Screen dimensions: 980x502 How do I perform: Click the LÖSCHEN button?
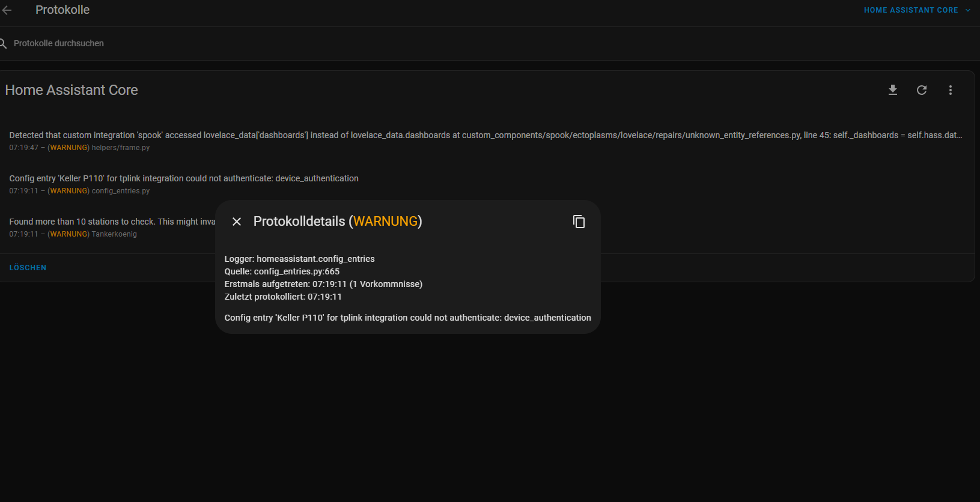(x=28, y=268)
